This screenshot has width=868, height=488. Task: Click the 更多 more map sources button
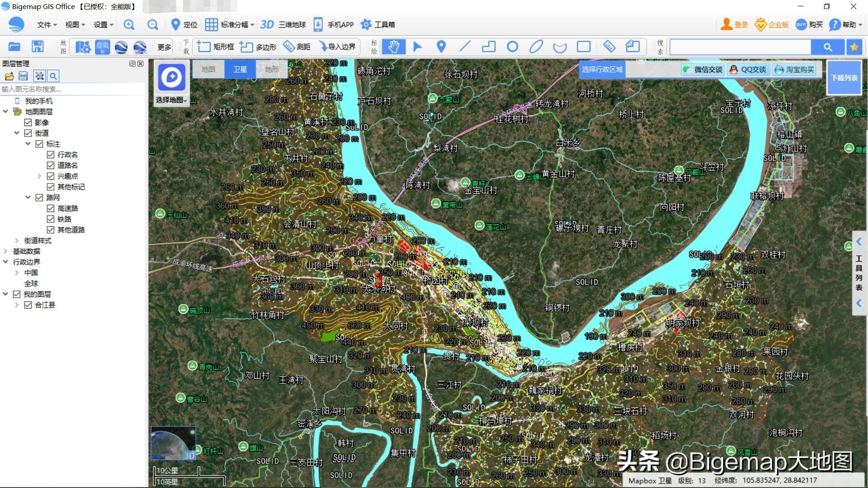pos(165,47)
